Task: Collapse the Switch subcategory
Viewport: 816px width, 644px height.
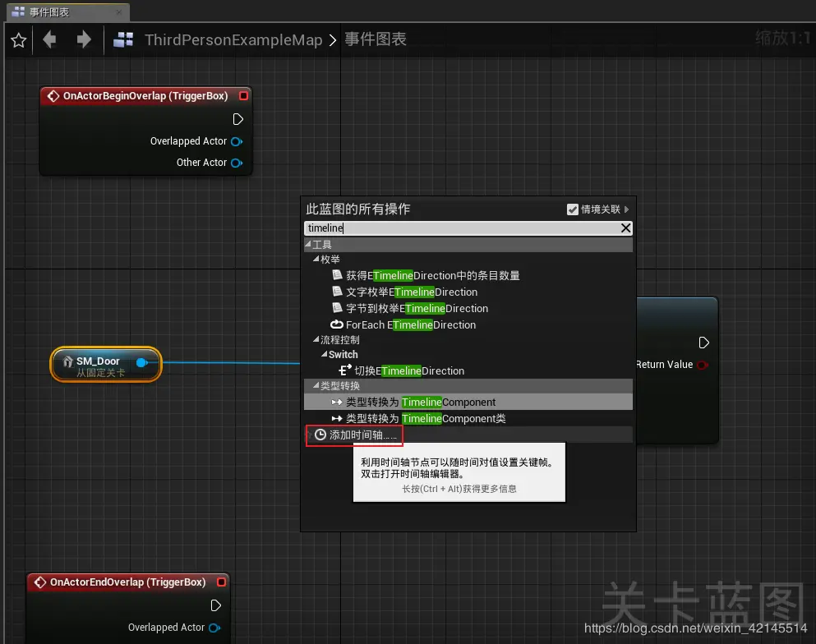Action: point(325,354)
